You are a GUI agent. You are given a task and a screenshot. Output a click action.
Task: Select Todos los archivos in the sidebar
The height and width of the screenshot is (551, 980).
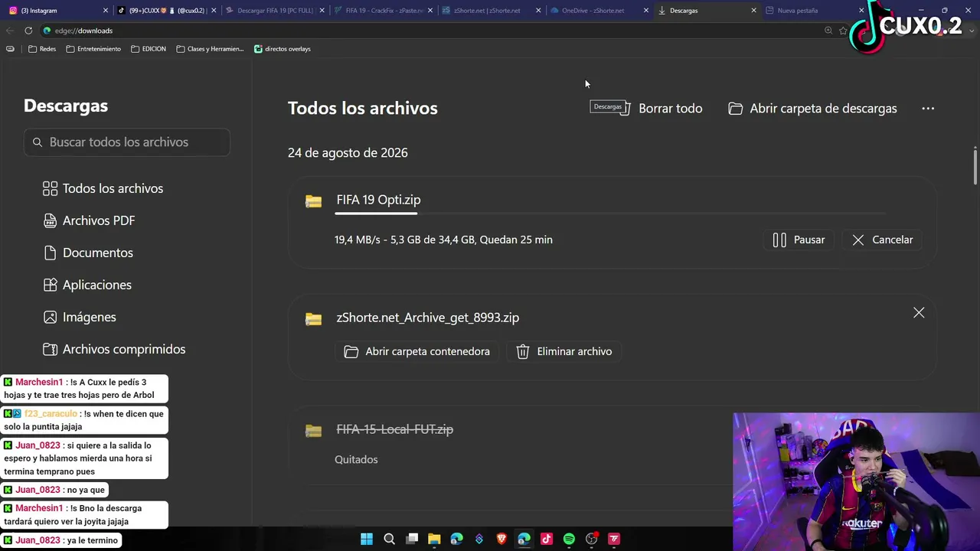click(x=103, y=188)
